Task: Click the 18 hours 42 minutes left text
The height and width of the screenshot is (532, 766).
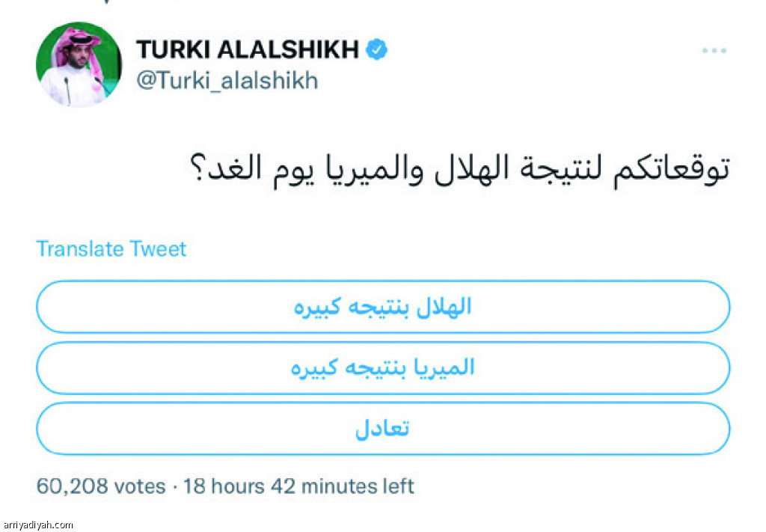Action: coord(298,486)
